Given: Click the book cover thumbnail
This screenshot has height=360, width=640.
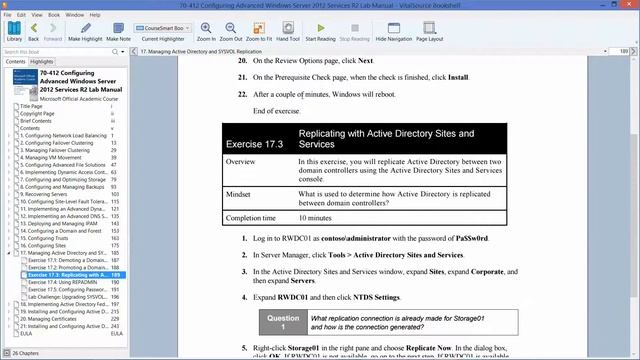Looking at the screenshot, I should click(25, 85).
